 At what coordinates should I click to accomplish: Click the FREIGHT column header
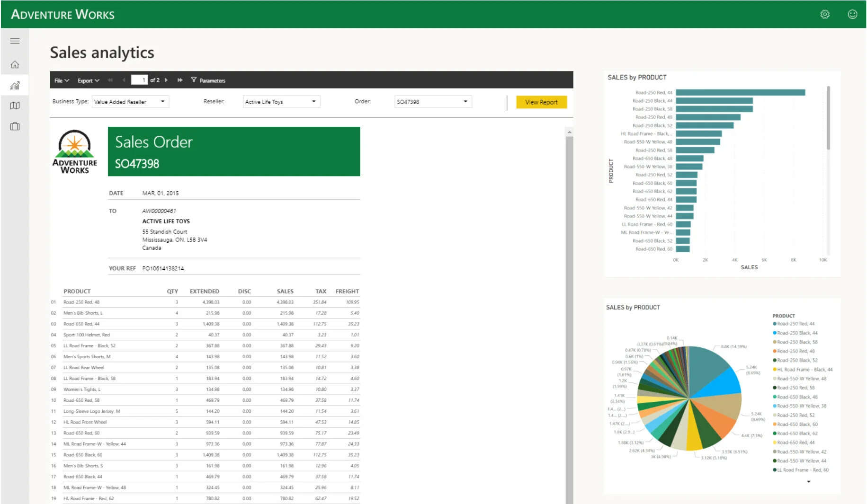[x=347, y=292]
